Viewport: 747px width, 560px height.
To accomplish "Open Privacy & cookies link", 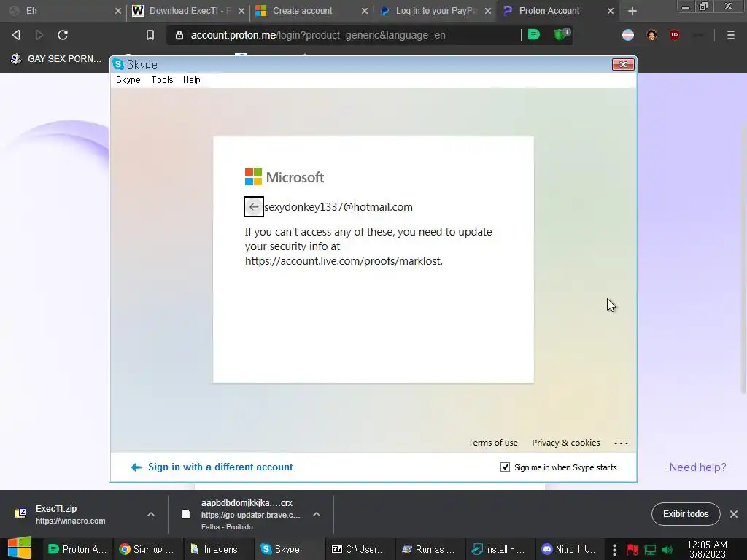I will click(x=565, y=443).
